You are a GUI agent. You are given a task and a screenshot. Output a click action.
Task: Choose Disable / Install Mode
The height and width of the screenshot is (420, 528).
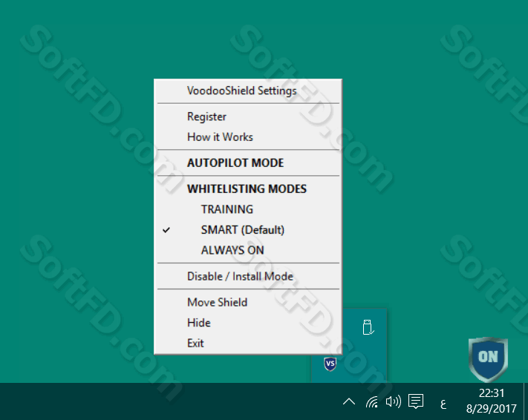248,276
